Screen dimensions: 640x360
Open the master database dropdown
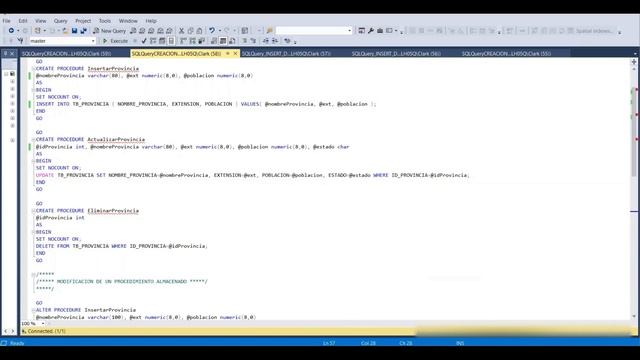click(x=93, y=41)
